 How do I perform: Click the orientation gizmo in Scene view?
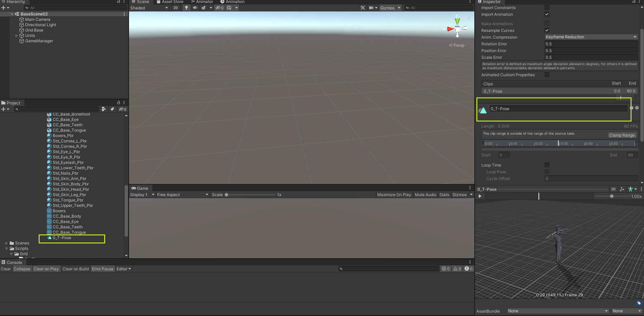457,28
